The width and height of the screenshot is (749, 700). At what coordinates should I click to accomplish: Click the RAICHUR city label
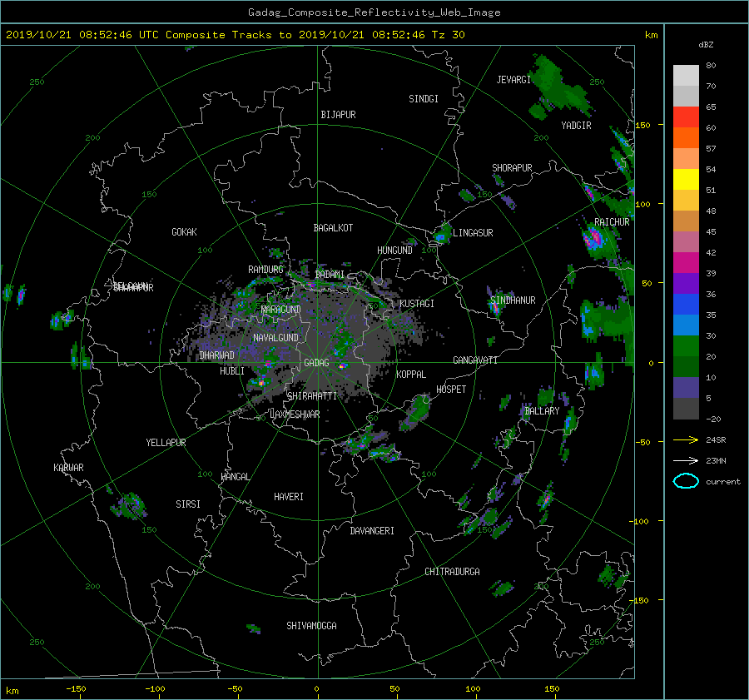(x=612, y=222)
